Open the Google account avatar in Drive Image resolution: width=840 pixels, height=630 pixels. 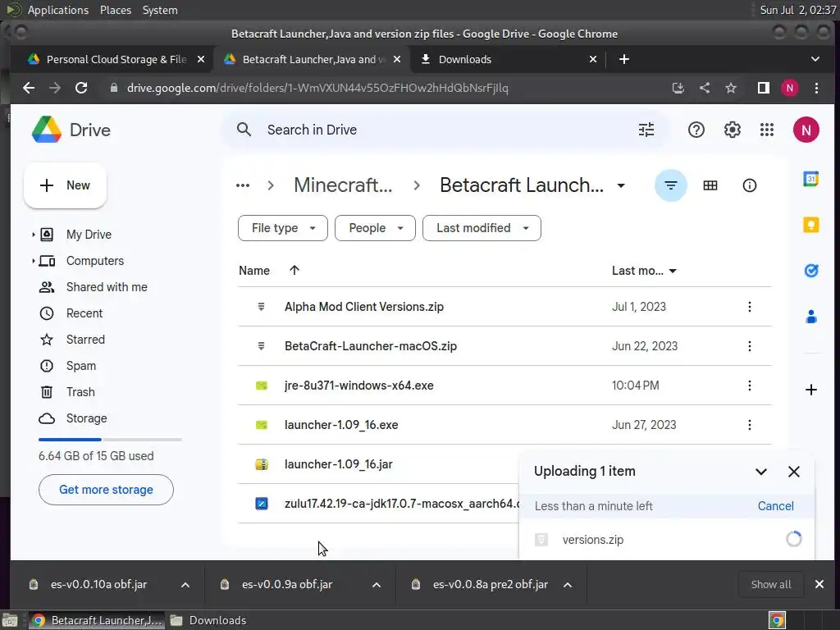(806, 130)
